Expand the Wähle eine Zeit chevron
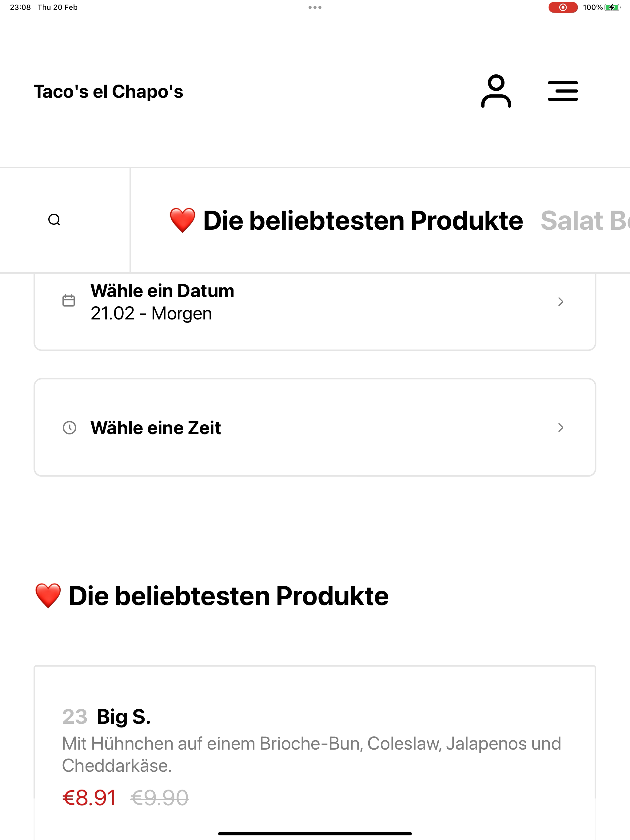The image size is (630, 840). [x=560, y=428]
